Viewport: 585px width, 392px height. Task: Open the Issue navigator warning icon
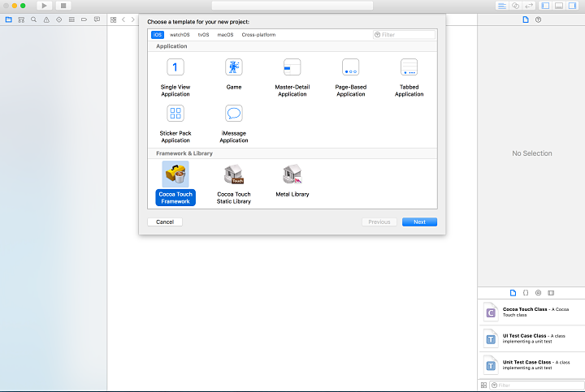46,19
